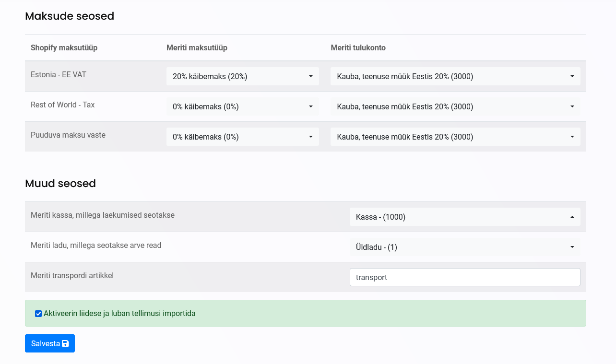The width and height of the screenshot is (616, 364).
Task: Click the 'Meriti transpordi artikkel' label
Action: pyautogui.click(x=72, y=276)
